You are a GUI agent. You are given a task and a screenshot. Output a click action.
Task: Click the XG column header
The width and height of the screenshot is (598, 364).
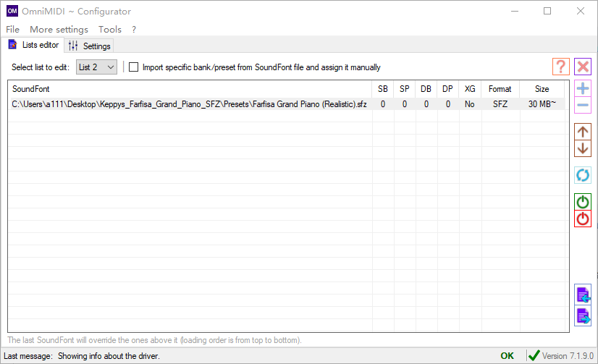[470, 89]
